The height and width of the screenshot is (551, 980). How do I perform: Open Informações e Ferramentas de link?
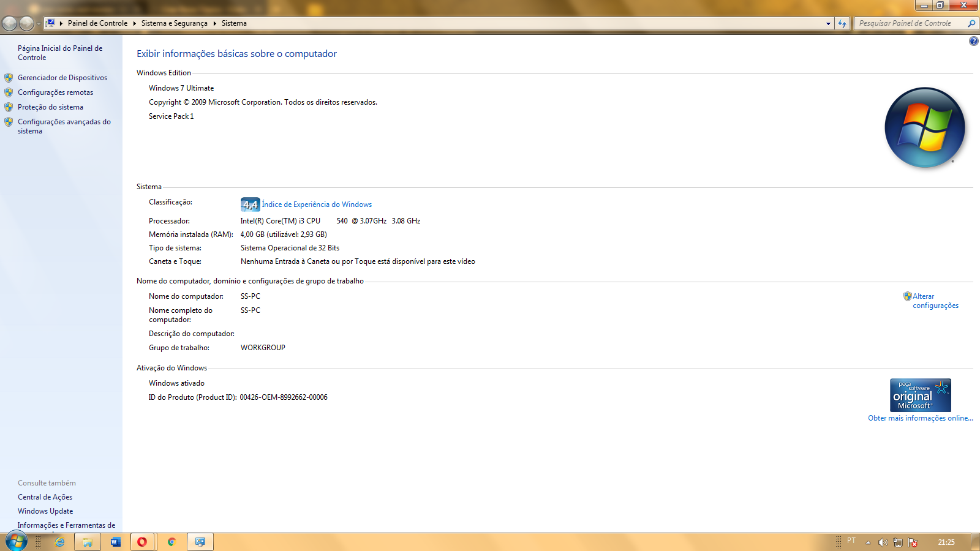pyautogui.click(x=66, y=525)
